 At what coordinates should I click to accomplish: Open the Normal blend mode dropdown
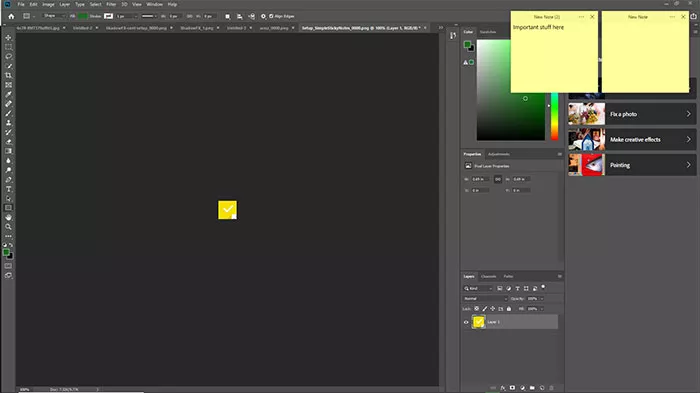click(x=485, y=298)
